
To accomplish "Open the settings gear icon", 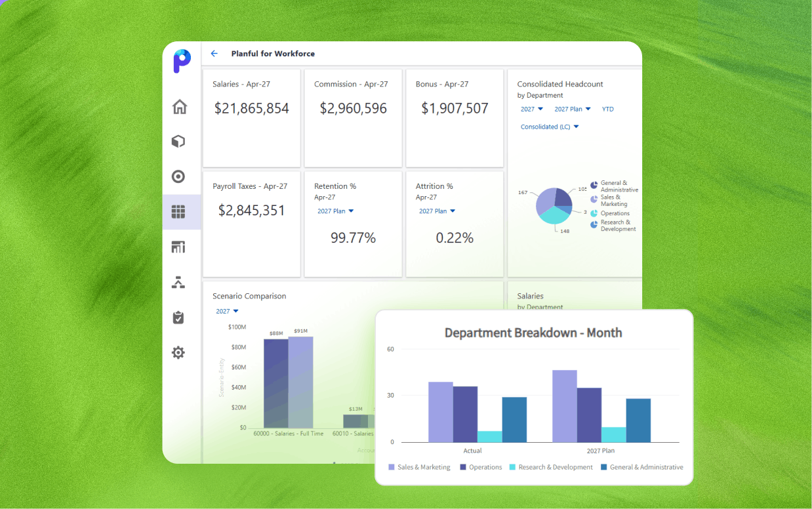I will tap(178, 353).
